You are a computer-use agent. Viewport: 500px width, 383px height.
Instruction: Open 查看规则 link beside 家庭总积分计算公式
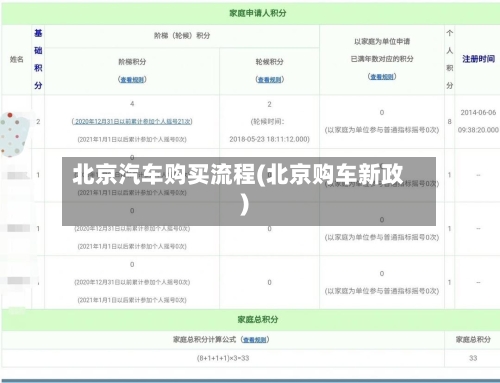pyautogui.click(x=255, y=340)
